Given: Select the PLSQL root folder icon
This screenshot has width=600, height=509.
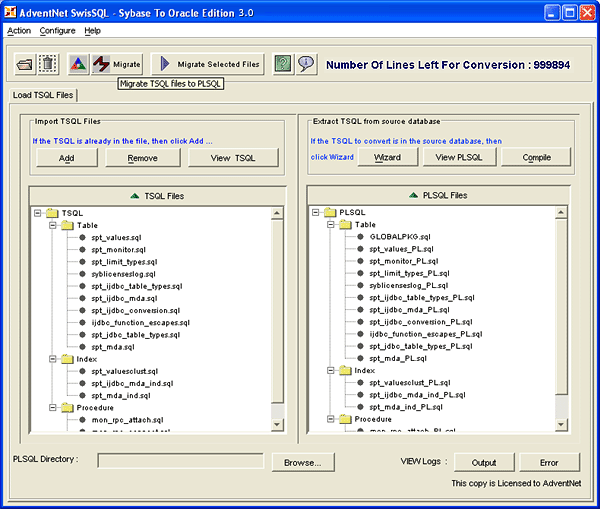Looking at the screenshot, I should [330, 212].
